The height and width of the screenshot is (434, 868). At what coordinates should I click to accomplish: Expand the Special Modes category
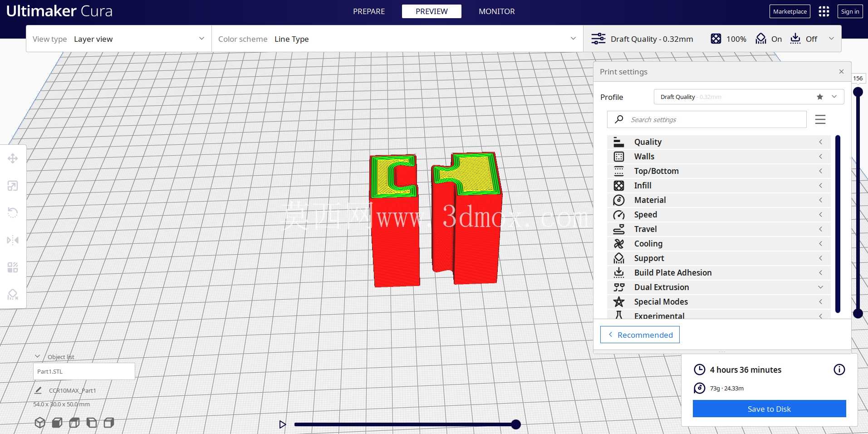click(x=719, y=302)
